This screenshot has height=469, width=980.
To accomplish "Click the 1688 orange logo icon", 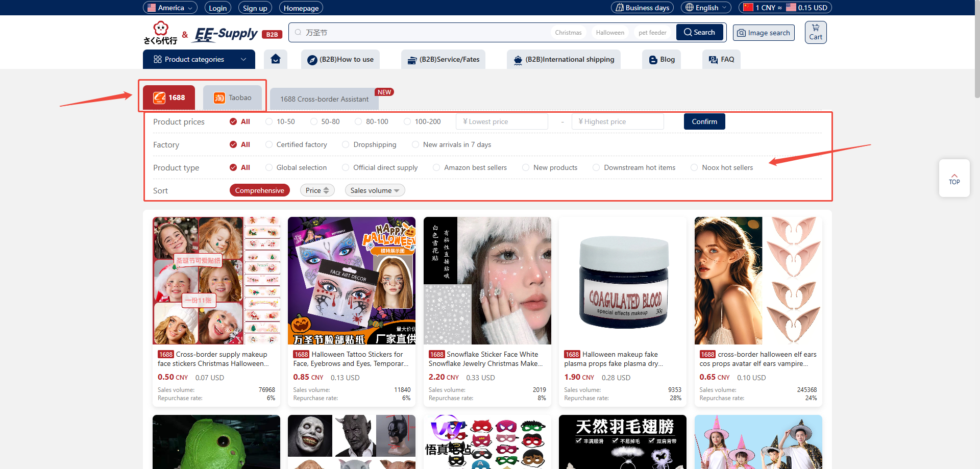I will (159, 97).
